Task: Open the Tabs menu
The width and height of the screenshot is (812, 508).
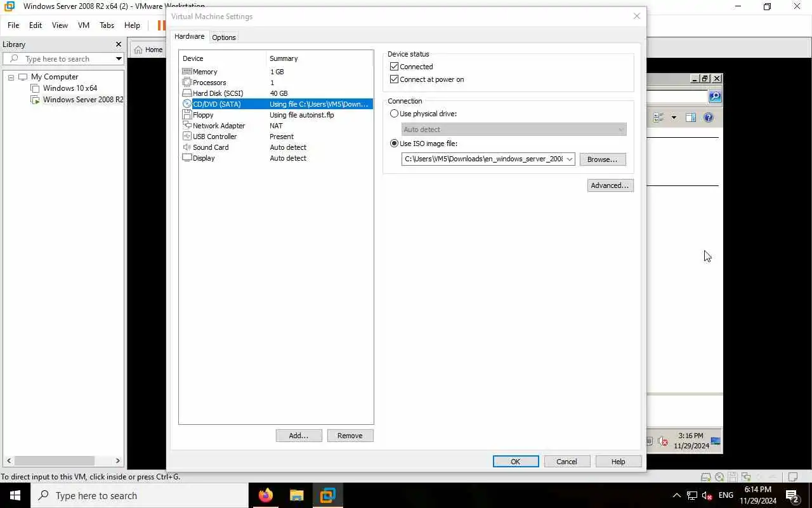Action: (x=107, y=25)
